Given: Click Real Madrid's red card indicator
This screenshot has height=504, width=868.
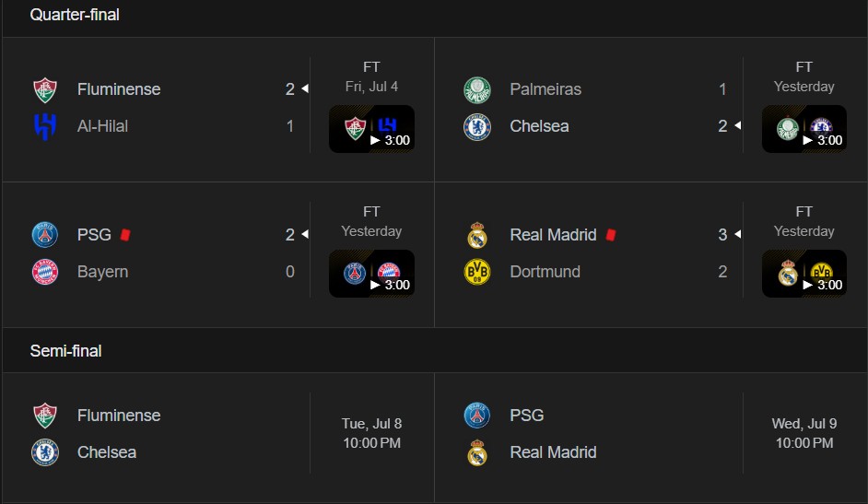Looking at the screenshot, I should pos(611,235).
